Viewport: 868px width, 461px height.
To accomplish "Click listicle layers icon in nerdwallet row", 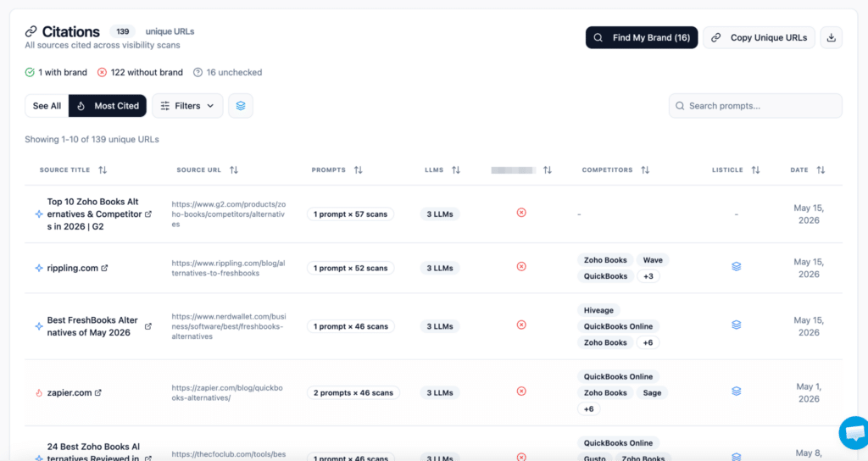I will [x=737, y=325].
